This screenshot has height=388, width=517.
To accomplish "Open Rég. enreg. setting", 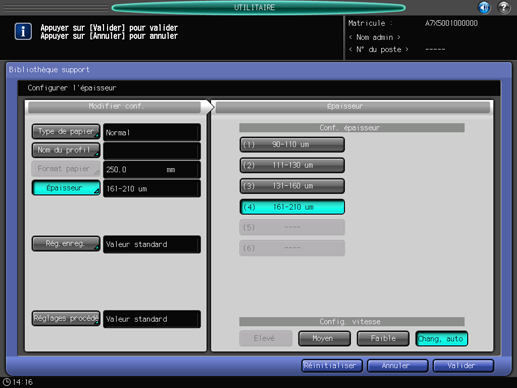I will (x=66, y=244).
